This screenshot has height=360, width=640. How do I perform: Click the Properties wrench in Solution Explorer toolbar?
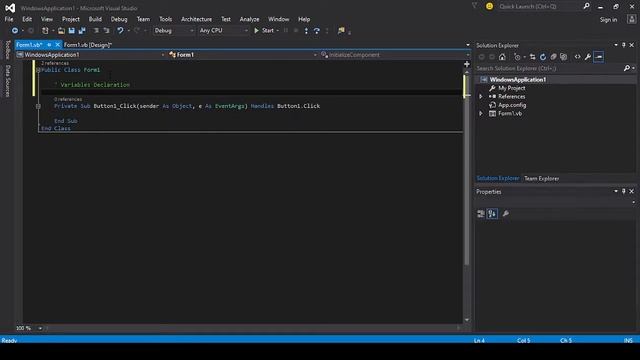pos(588,57)
